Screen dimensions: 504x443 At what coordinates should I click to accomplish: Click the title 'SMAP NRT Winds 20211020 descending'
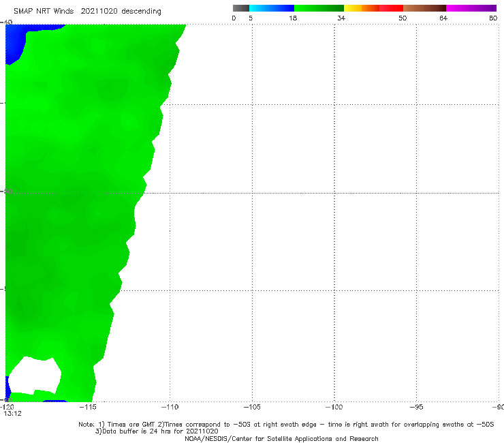87,12
